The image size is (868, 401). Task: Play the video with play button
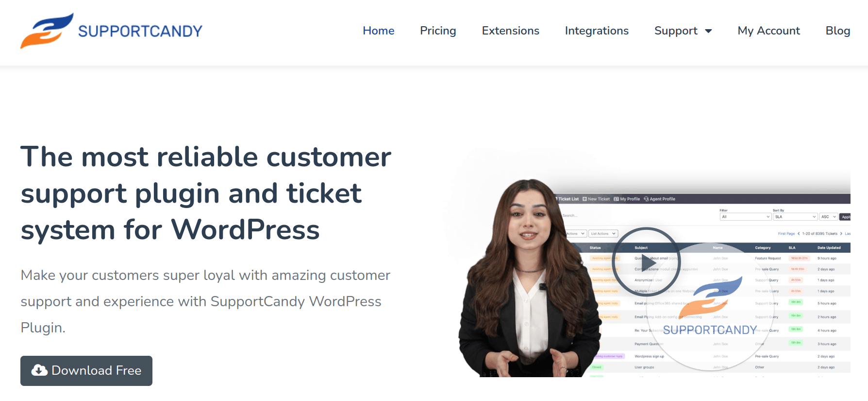pyautogui.click(x=646, y=262)
